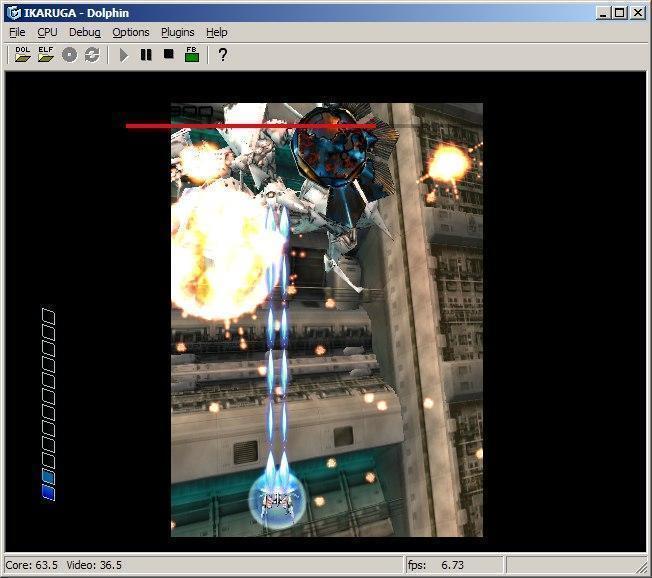Pause the running emulation

click(x=146, y=55)
